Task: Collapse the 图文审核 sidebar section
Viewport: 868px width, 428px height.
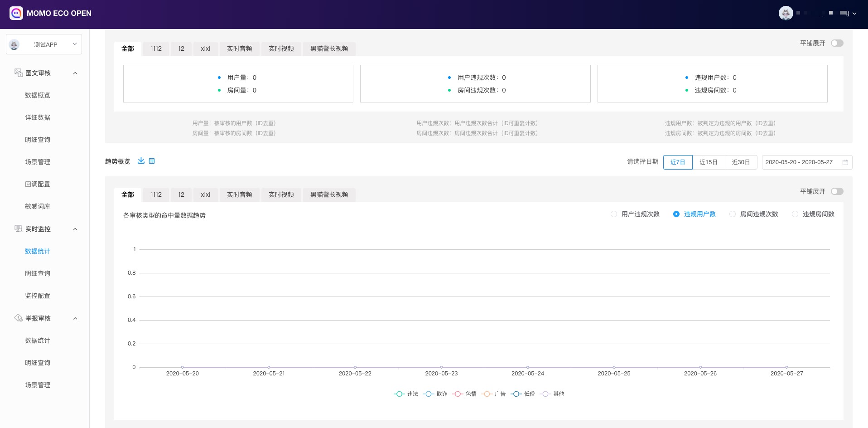Action: [x=75, y=73]
